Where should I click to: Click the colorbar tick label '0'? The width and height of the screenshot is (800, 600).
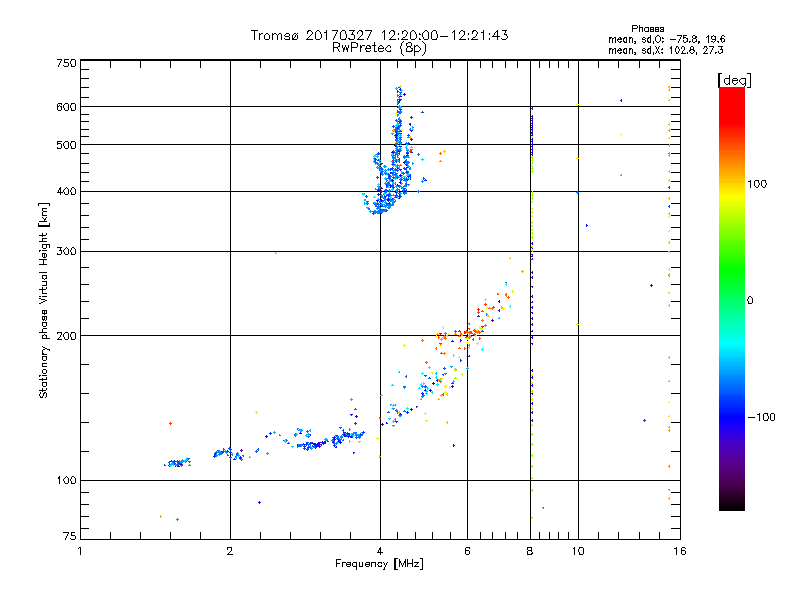click(x=750, y=300)
